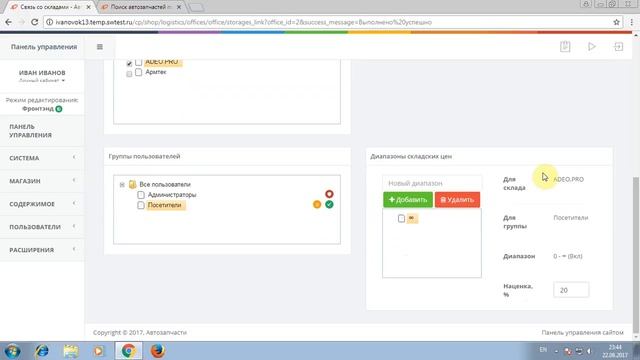
Task: Launch Internet Explorer from taskbar
Action: point(42,351)
